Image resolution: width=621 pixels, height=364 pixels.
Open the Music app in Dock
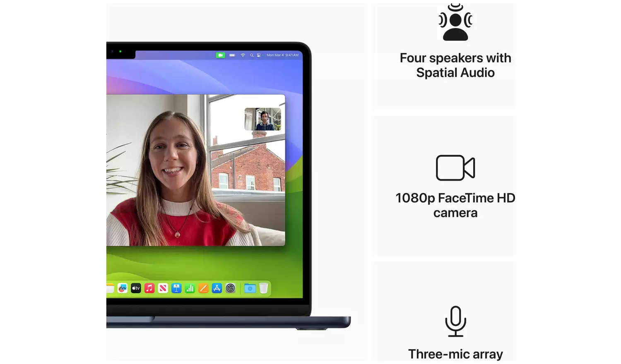tap(149, 288)
